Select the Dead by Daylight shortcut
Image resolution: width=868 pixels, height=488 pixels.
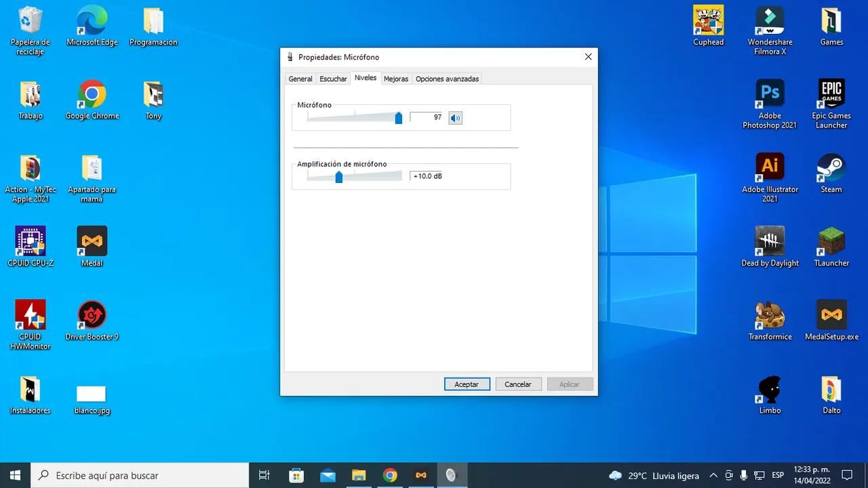(x=770, y=247)
